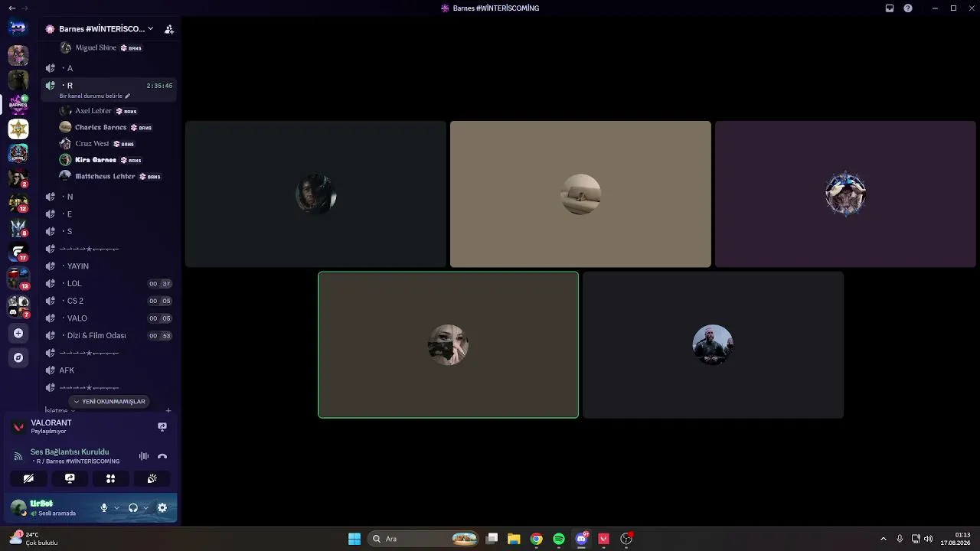Select the R voice channel row
Viewport: 980px width, 551px height.
(109, 86)
